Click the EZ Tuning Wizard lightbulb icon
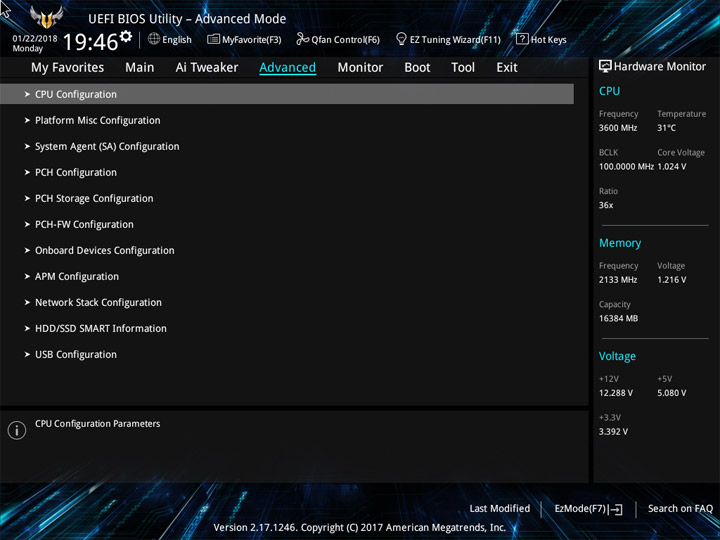 (401, 39)
